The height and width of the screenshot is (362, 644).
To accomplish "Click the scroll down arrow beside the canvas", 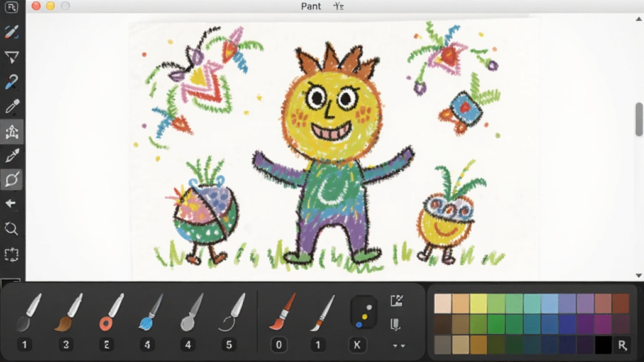I will [x=639, y=275].
